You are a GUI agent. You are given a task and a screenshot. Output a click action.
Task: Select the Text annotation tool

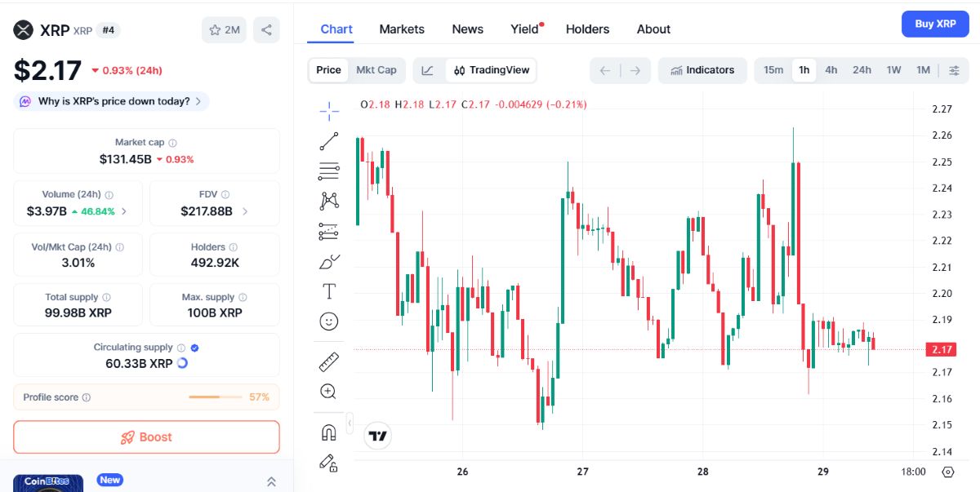point(329,291)
